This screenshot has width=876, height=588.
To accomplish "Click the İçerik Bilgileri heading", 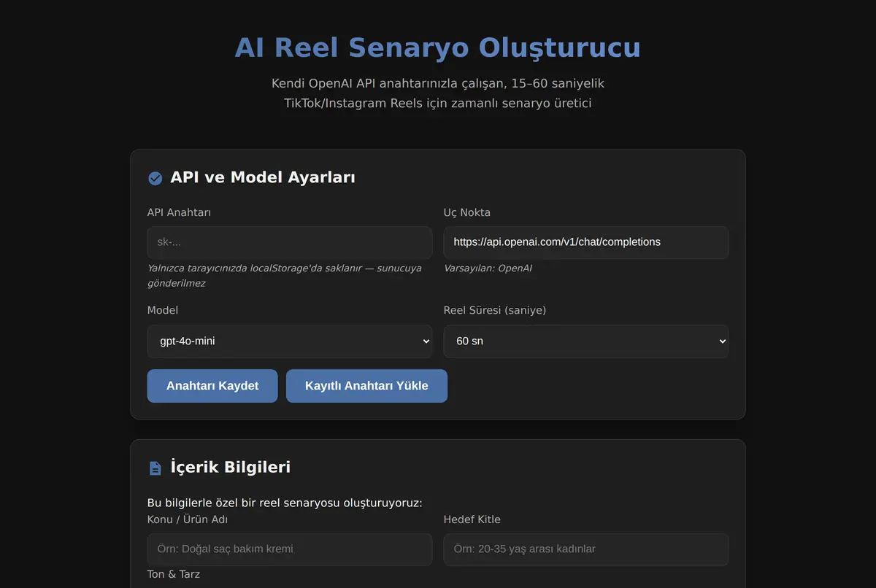I will point(230,467).
